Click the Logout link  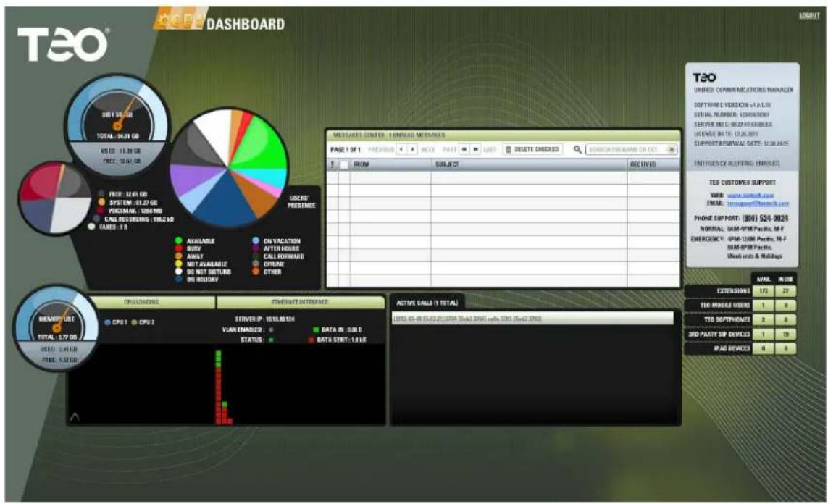point(808,16)
